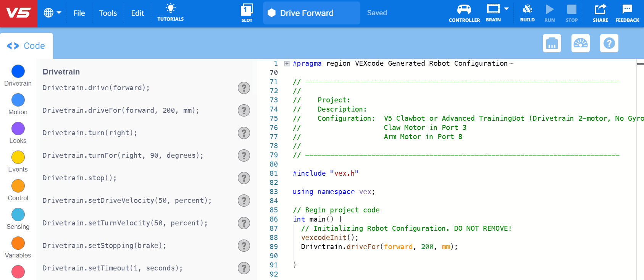Image resolution: width=644 pixels, height=280 pixels.
Task: Expand the Brain dropdown arrow
Action: coord(506,9)
